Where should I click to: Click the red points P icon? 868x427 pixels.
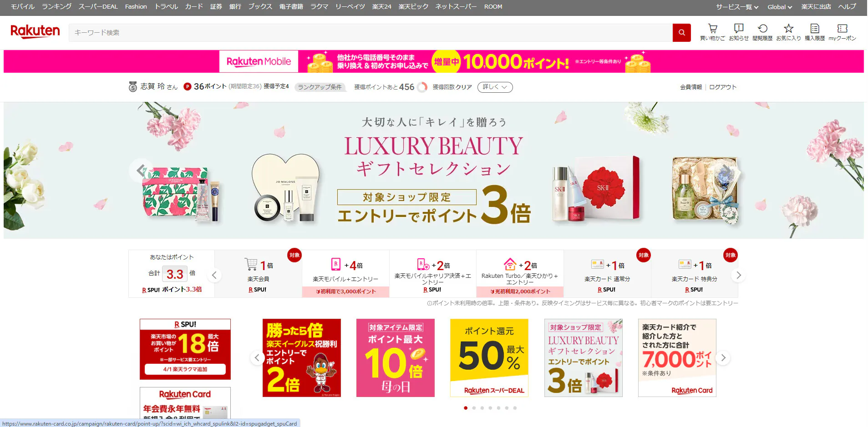[187, 86]
